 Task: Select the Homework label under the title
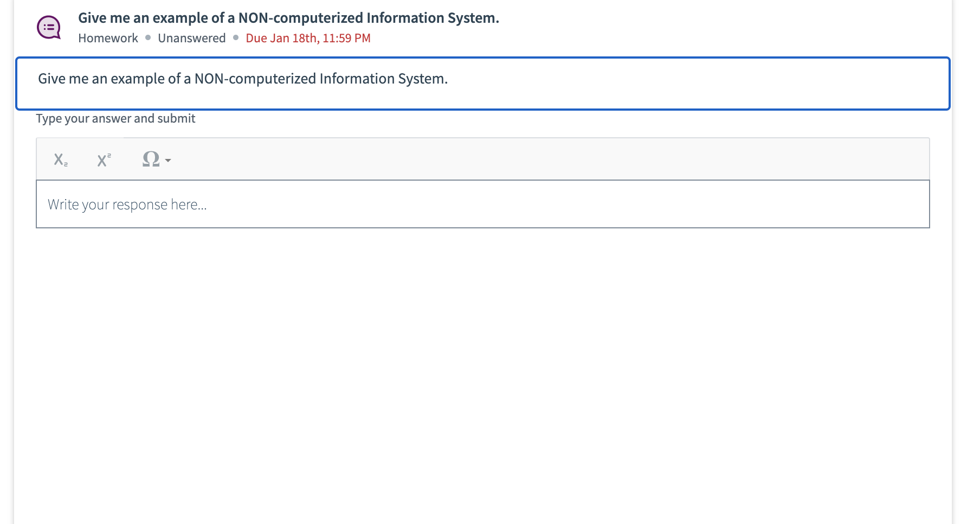108,38
